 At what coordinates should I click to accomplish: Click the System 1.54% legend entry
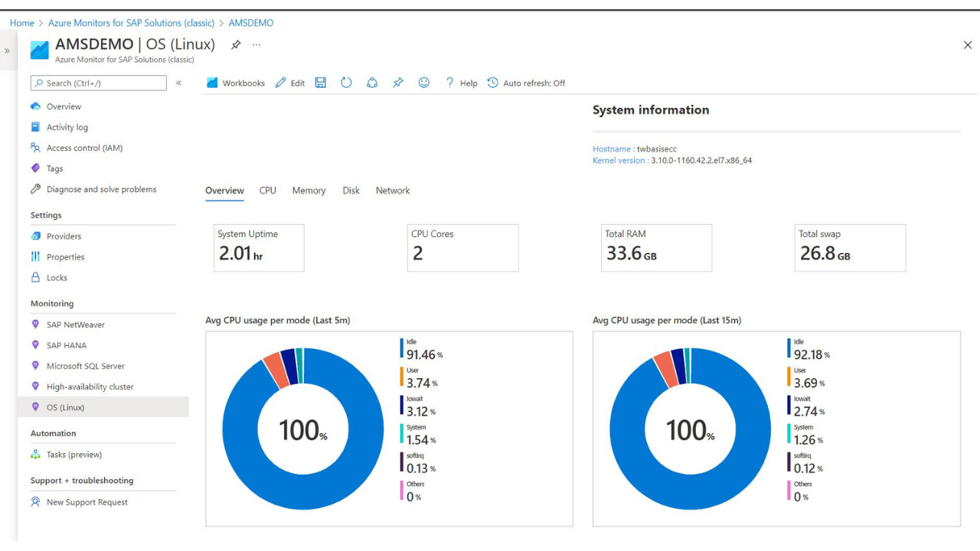[x=418, y=435]
